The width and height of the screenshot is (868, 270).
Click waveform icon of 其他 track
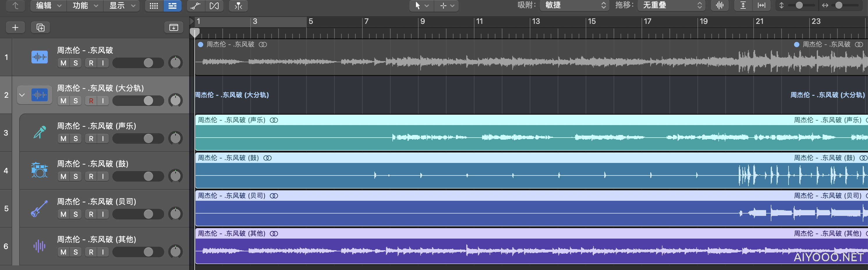tap(39, 246)
